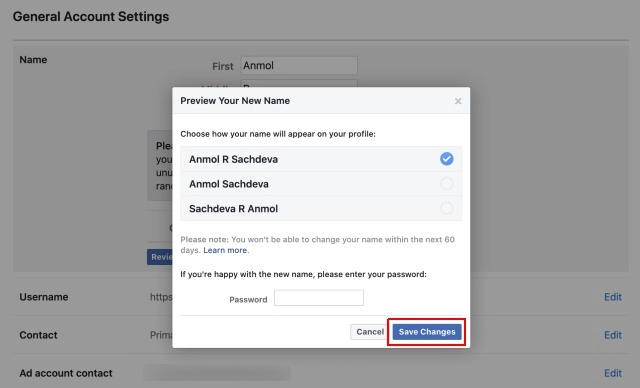
Task: Click the First name field containing Anmol
Action: click(x=299, y=65)
